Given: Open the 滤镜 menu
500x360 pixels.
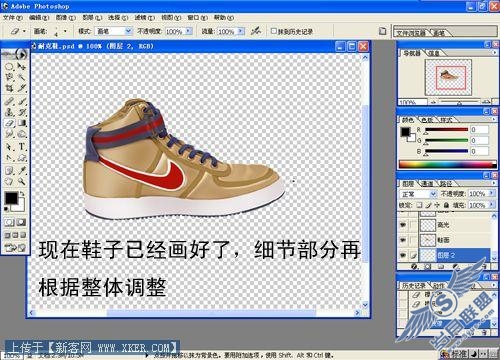Looking at the screenshot, I should pyautogui.click(x=145, y=17).
